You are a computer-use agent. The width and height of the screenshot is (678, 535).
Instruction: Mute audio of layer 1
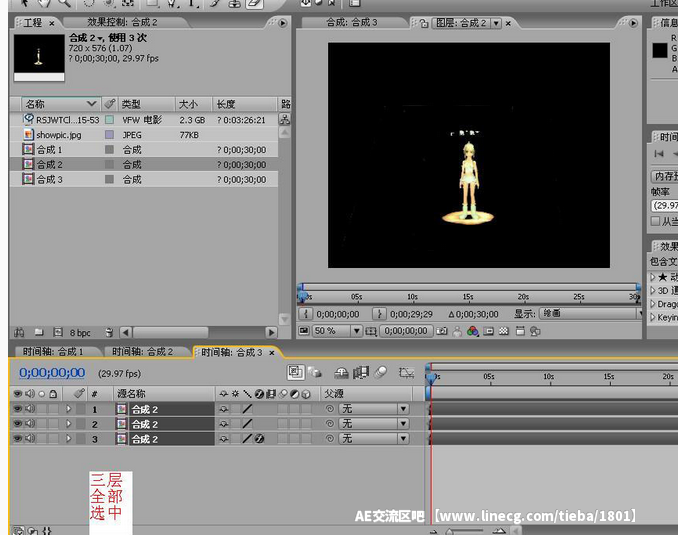pyautogui.click(x=30, y=409)
